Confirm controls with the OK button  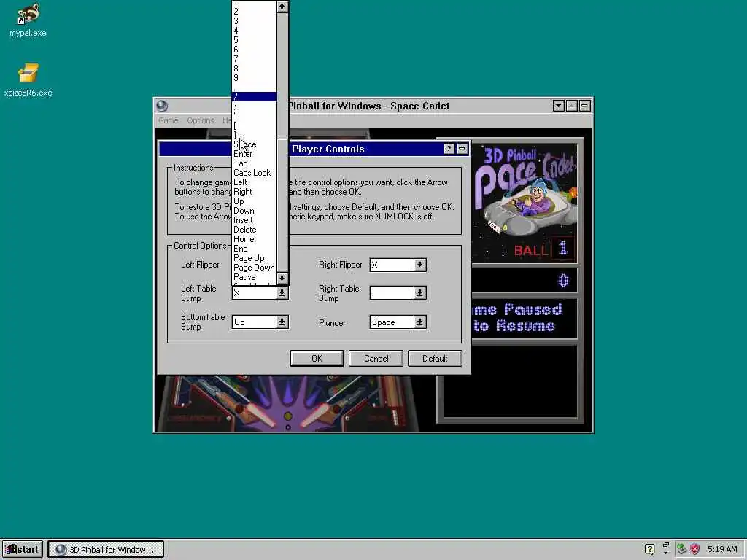[x=317, y=359]
